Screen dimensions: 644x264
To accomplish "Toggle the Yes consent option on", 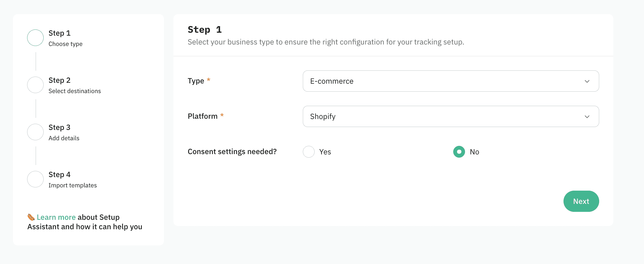I will click(308, 152).
